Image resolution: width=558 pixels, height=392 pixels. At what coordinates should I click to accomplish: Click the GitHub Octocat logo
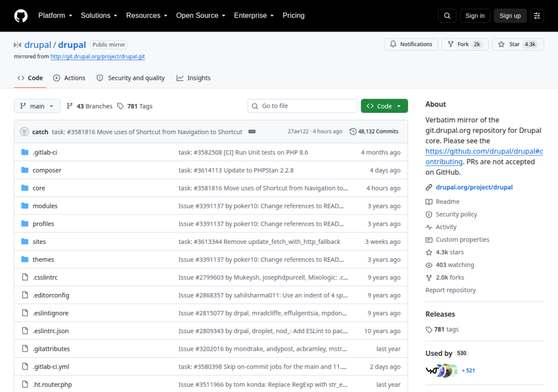(21, 16)
